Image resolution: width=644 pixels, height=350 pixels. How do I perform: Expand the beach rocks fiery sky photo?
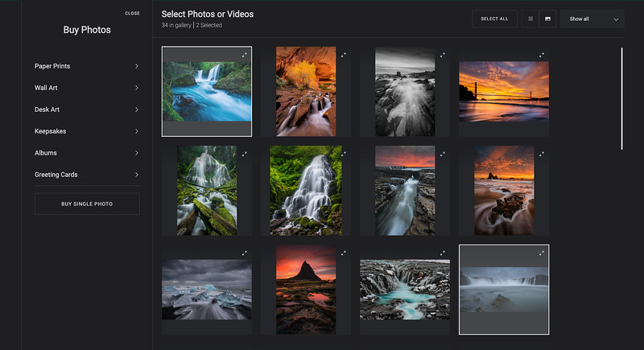(x=542, y=154)
